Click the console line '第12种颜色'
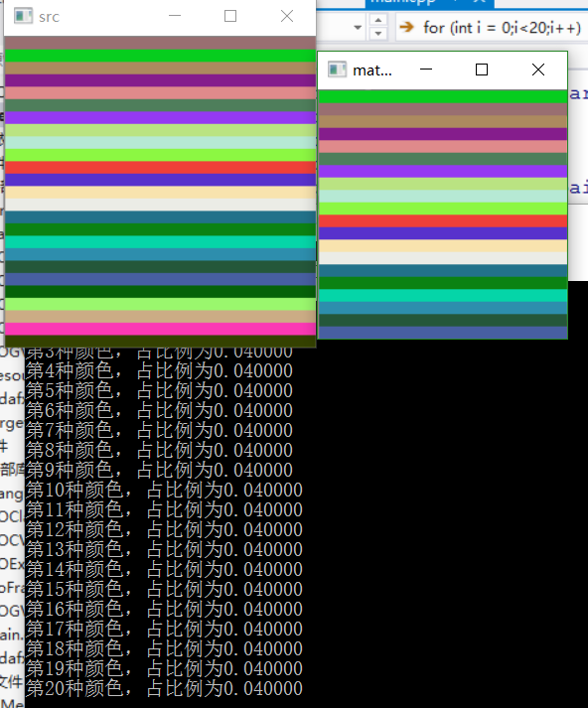This screenshot has height=708, width=588. click(164, 530)
